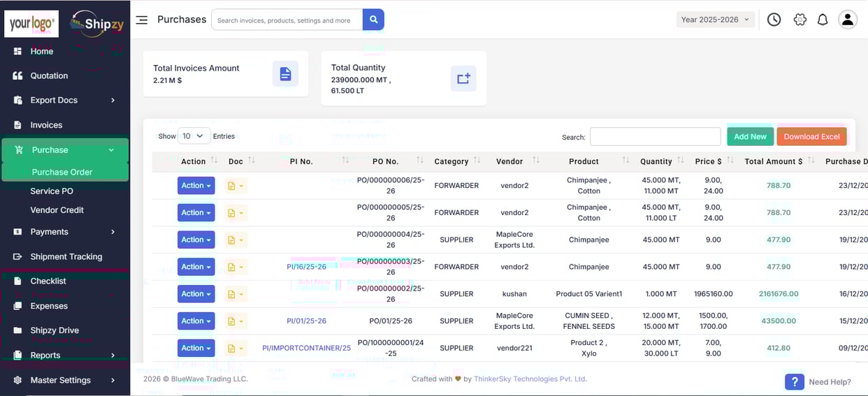Open Service PO in sidebar
The width and height of the screenshot is (868, 396).
52,191
